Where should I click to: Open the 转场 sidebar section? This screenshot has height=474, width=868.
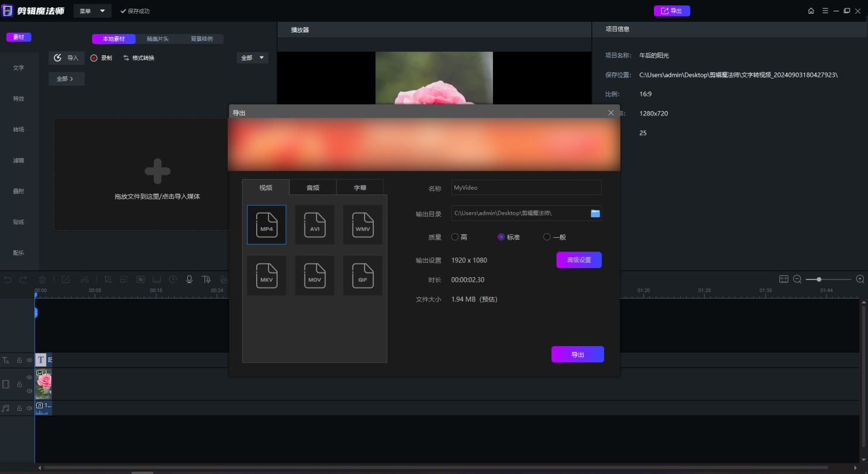(19, 130)
